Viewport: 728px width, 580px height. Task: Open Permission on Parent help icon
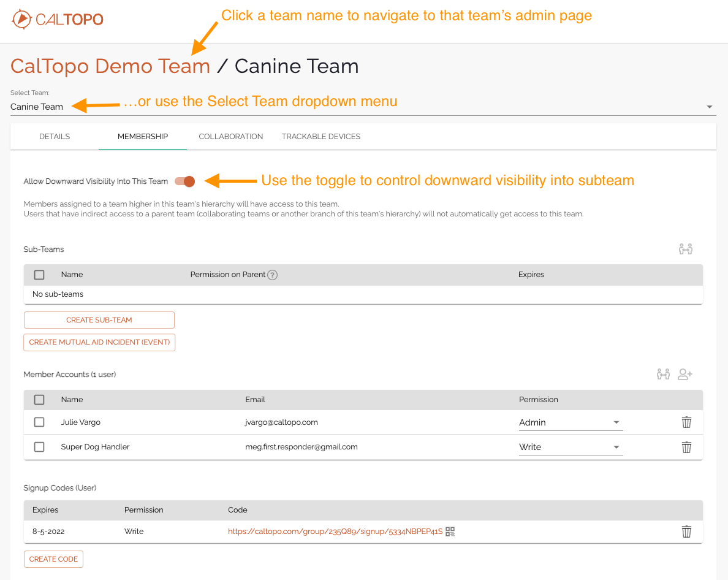273,275
